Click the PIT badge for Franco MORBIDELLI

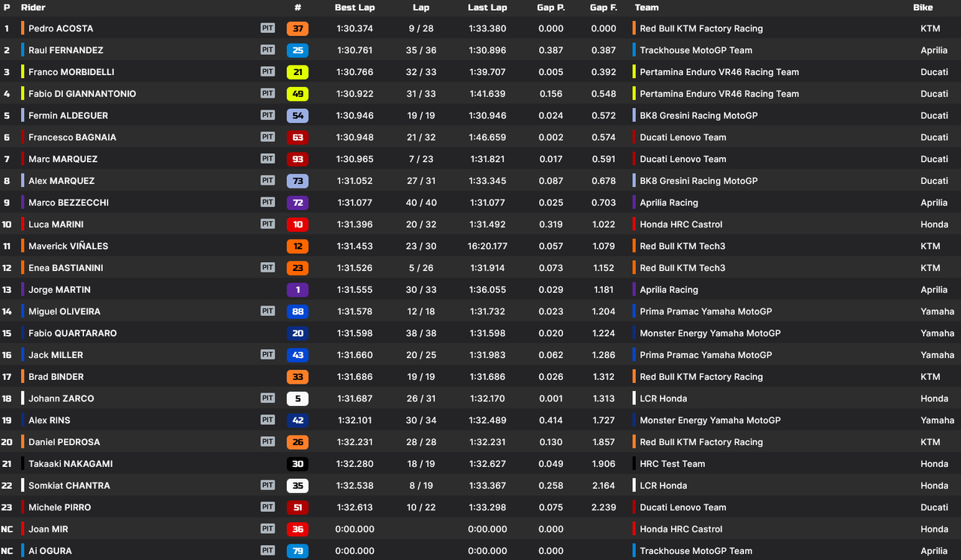267,71
